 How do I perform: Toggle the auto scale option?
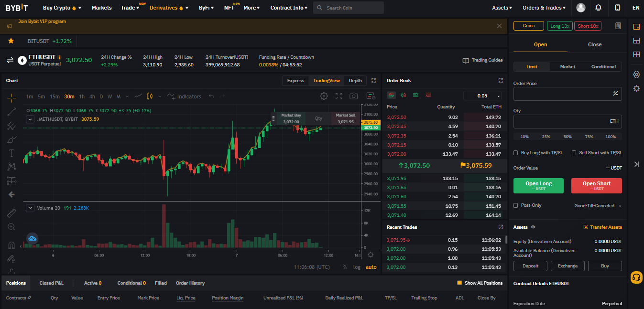(371, 267)
